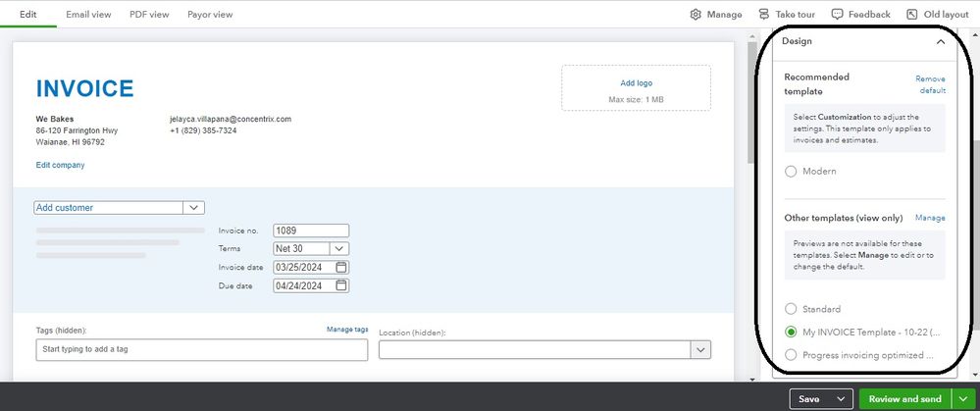Click the Add logo upload box

pyautogui.click(x=637, y=88)
